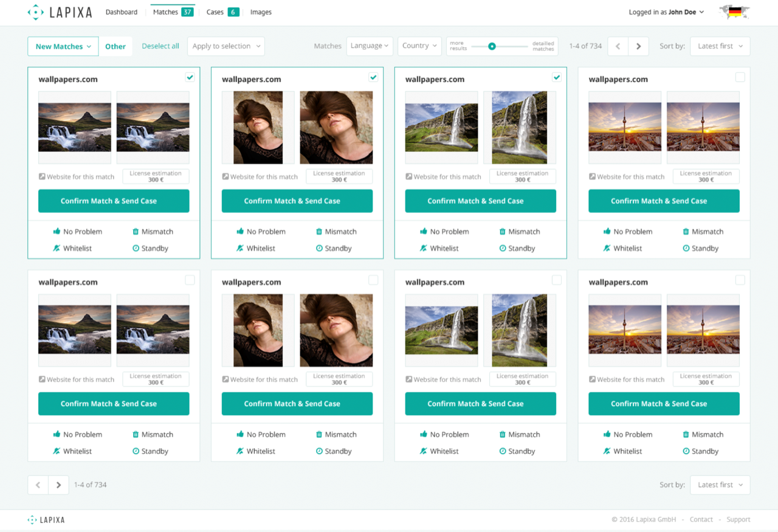Click the Whitelist icon in third top card
Image resolution: width=778 pixels, height=532 pixels.
424,248
